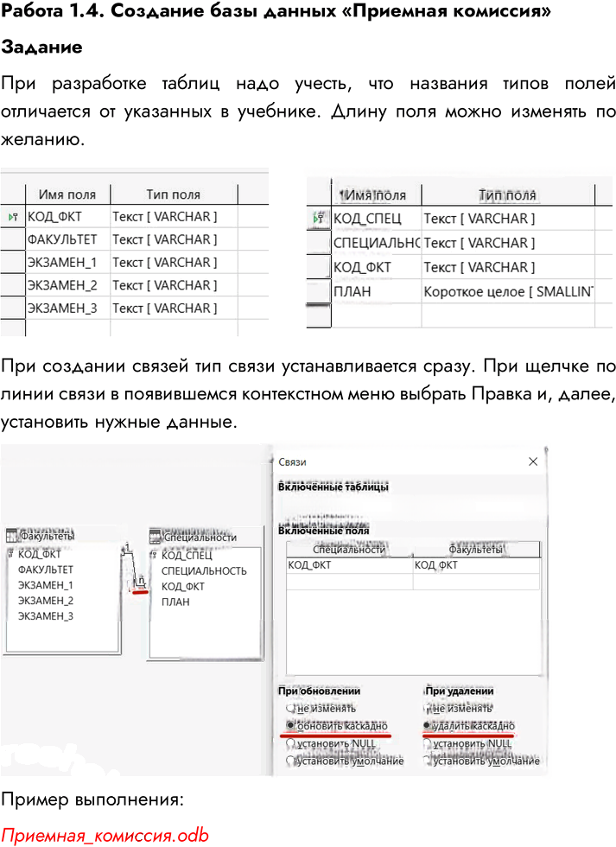Screen dimensions: 616x847
Task: Click the 'Имя поля' header of the faculties design table
Action: [67, 194]
